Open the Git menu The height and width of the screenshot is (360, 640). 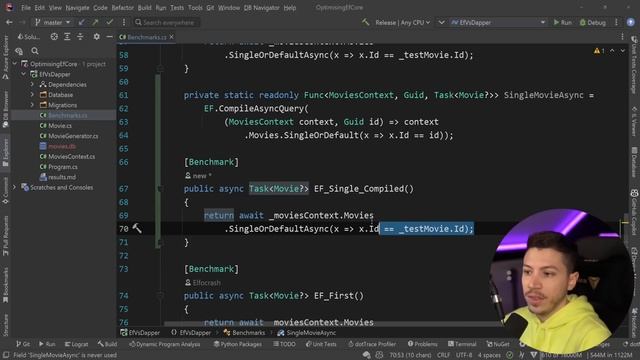point(210,8)
